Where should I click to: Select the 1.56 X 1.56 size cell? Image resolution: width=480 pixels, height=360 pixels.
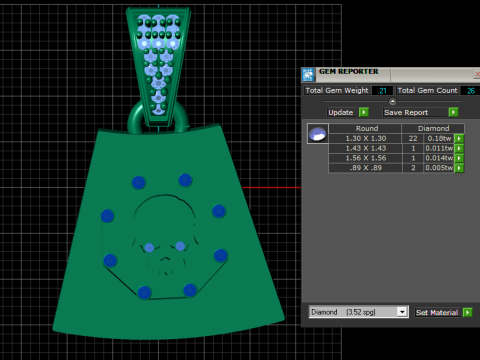[365, 158]
